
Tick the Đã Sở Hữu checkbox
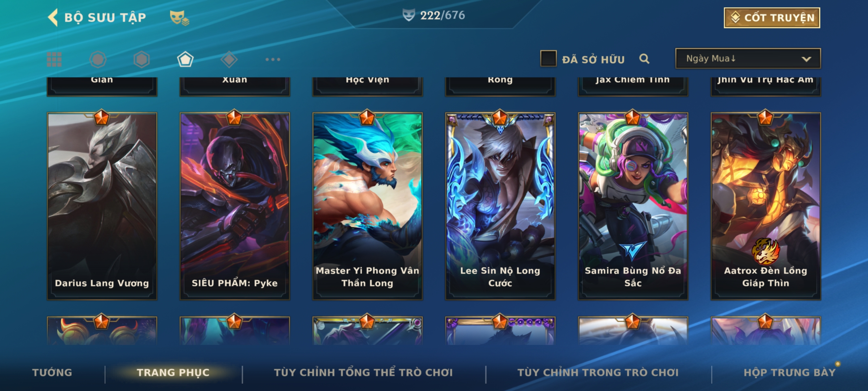coord(548,58)
